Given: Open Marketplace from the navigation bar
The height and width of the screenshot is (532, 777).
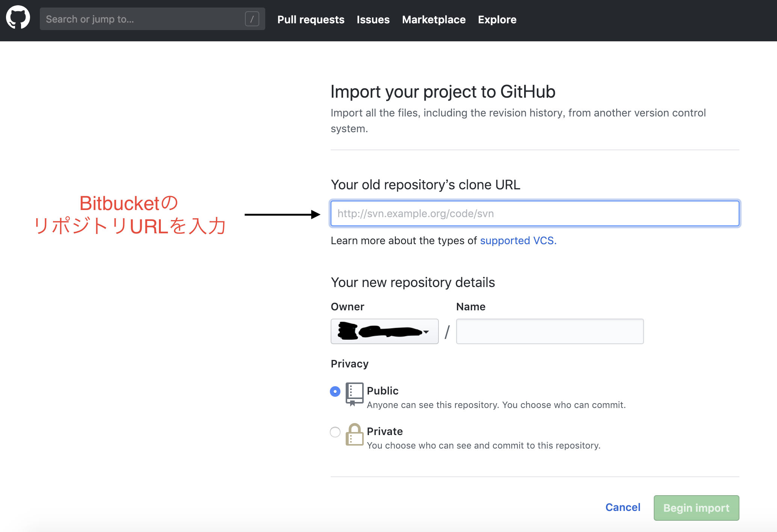Looking at the screenshot, I should click(434, 19).
